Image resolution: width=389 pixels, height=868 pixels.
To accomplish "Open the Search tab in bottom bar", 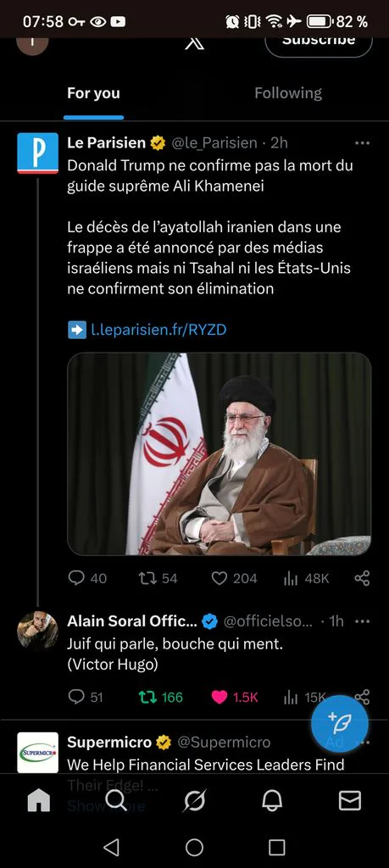I will tap(116, 800).
